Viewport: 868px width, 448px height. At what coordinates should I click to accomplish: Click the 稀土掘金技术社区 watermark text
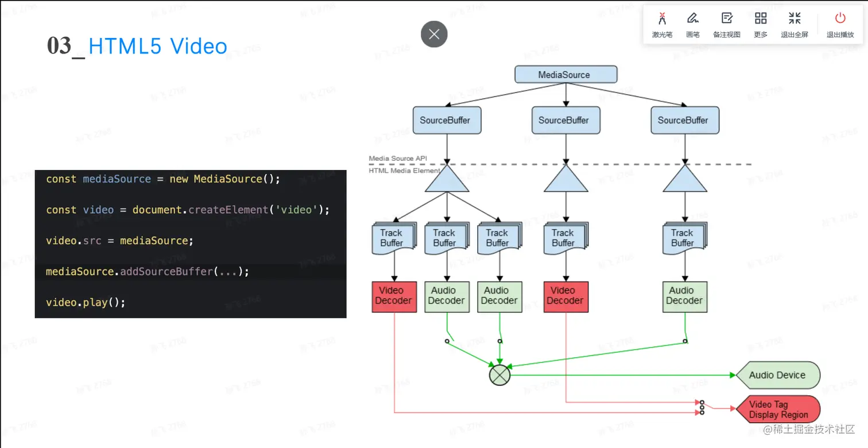[x=809, y=429]
